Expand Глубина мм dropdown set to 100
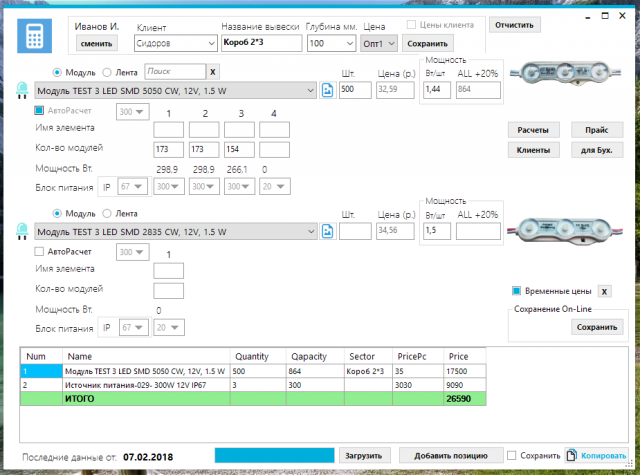640x475 pixels. 331,43
